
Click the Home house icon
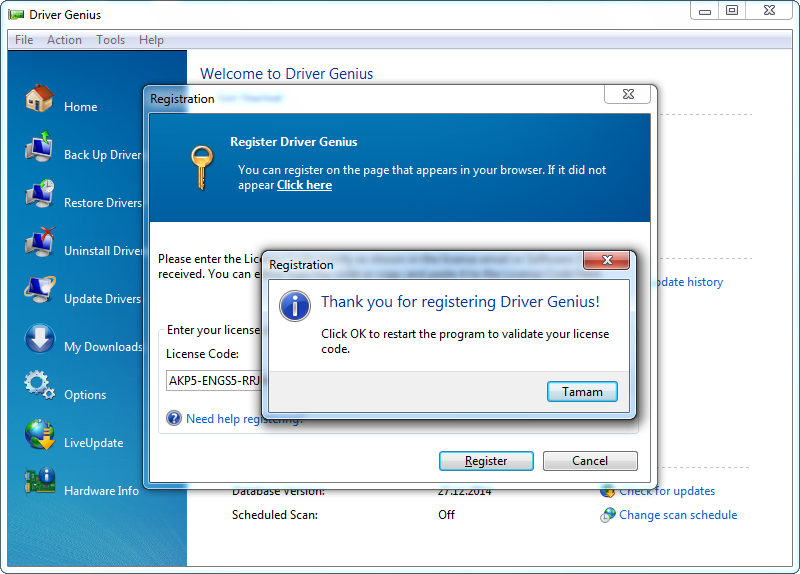(x=39, y=99)
